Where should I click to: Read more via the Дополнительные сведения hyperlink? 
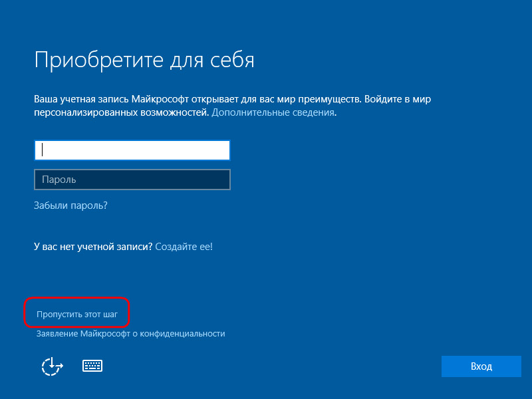coord(273,112)
